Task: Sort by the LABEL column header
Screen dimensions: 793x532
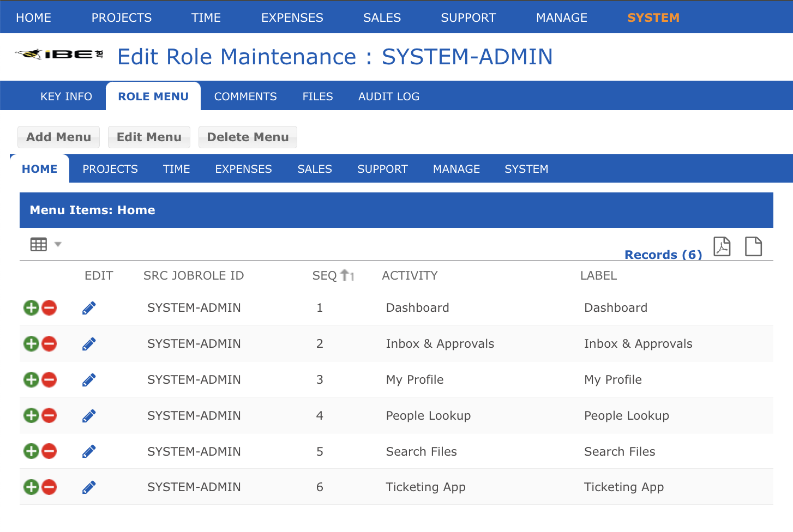Action: 598,275
